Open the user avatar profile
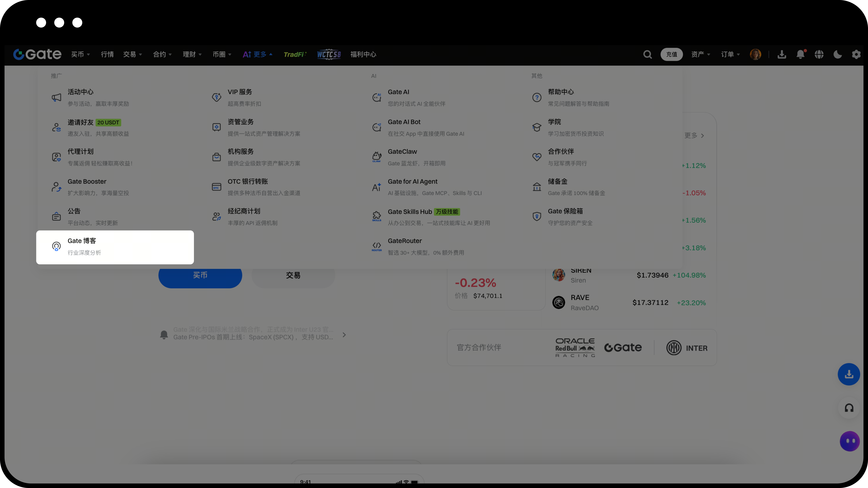Image resolution: width=868 pixels, height=488 pixels. pos(755,54)
